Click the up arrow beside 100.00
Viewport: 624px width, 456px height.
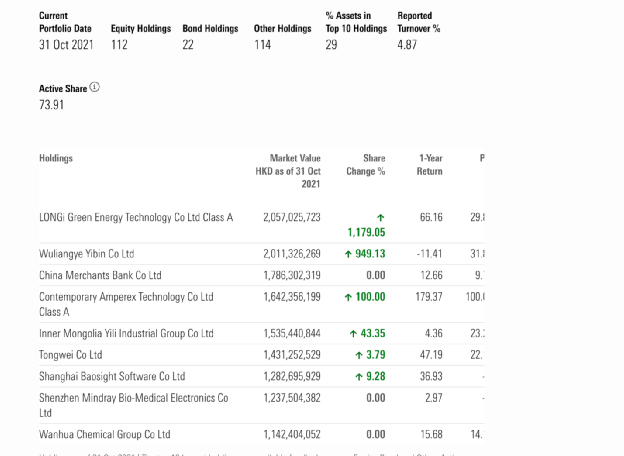(347, 297)
